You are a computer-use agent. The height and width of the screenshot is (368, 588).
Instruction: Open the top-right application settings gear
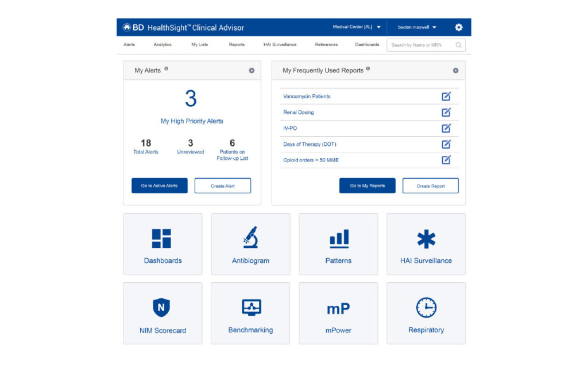tap(458, 27)
